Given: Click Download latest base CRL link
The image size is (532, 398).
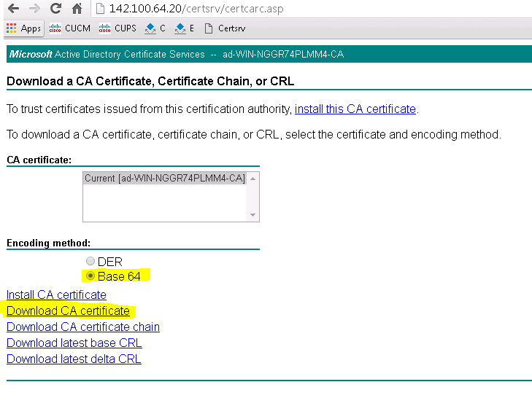Looking at the screenshot, I should 74,343.
